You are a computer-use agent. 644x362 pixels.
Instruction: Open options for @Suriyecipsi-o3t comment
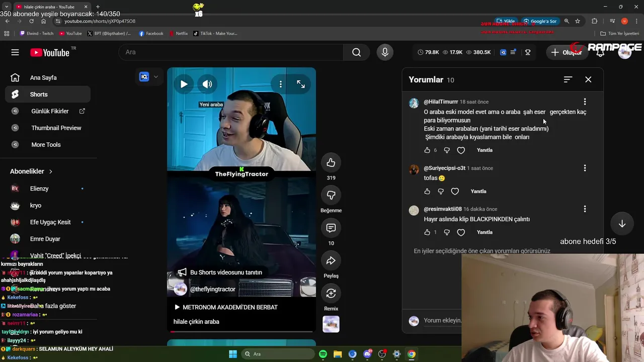[x=585, y=168]
